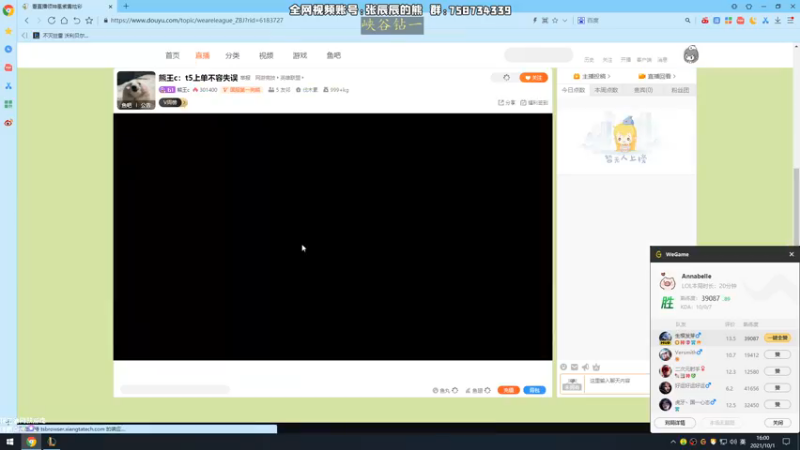The image size is (800, 450).
Task: Expand the address bar dropdown chevron
Action: point(565,20)
